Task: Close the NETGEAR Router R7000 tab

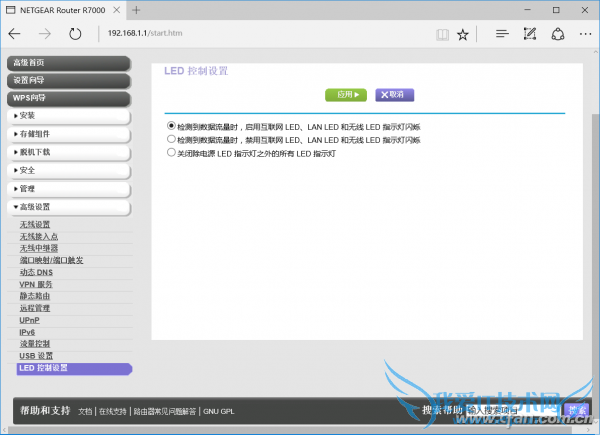Action: click(117, 10)
